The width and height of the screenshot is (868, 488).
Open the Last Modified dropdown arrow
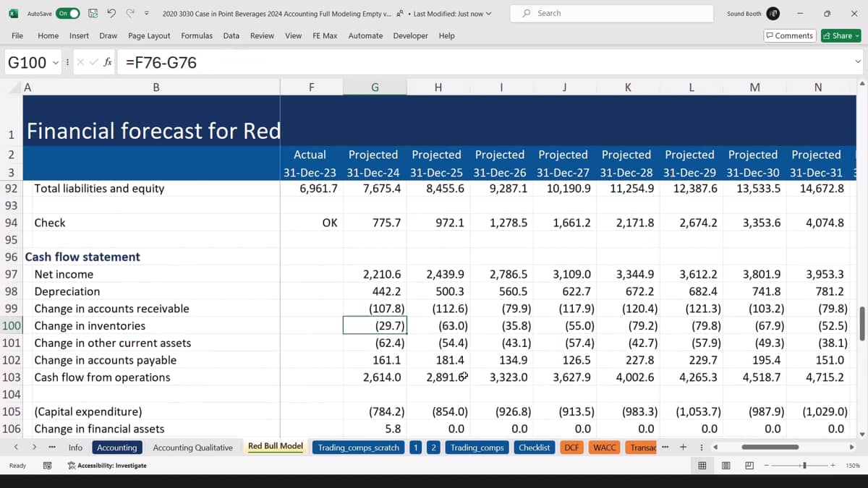[489, 14]
